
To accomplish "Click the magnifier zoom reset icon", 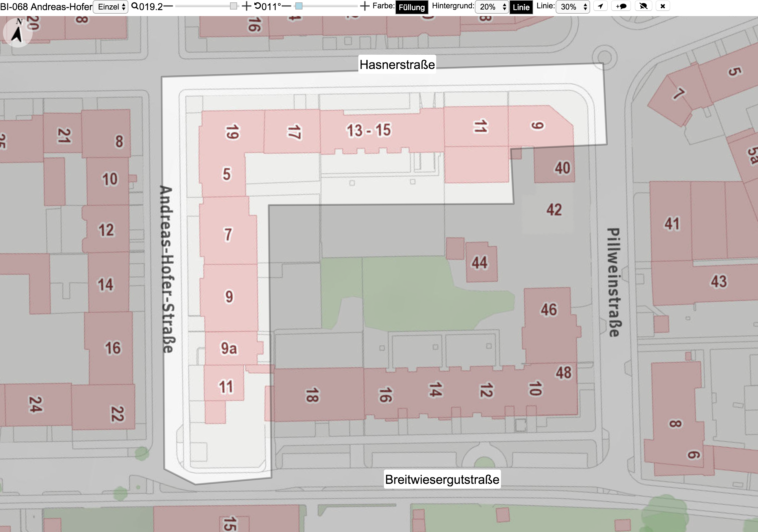I will [x=135, y=6].
